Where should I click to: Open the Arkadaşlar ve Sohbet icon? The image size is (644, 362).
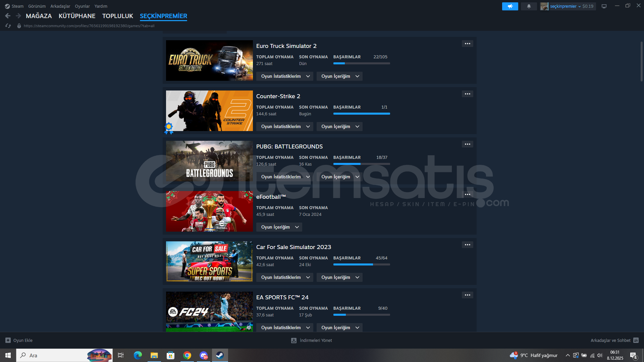636,340
